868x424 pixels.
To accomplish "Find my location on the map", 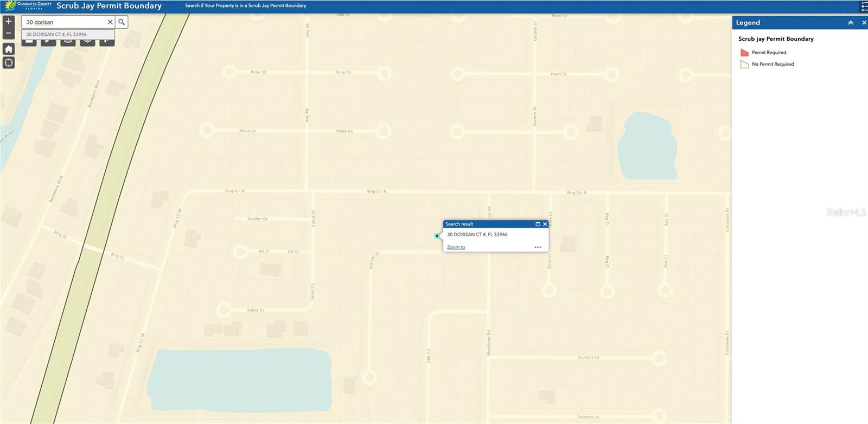I will pos(9,63).
